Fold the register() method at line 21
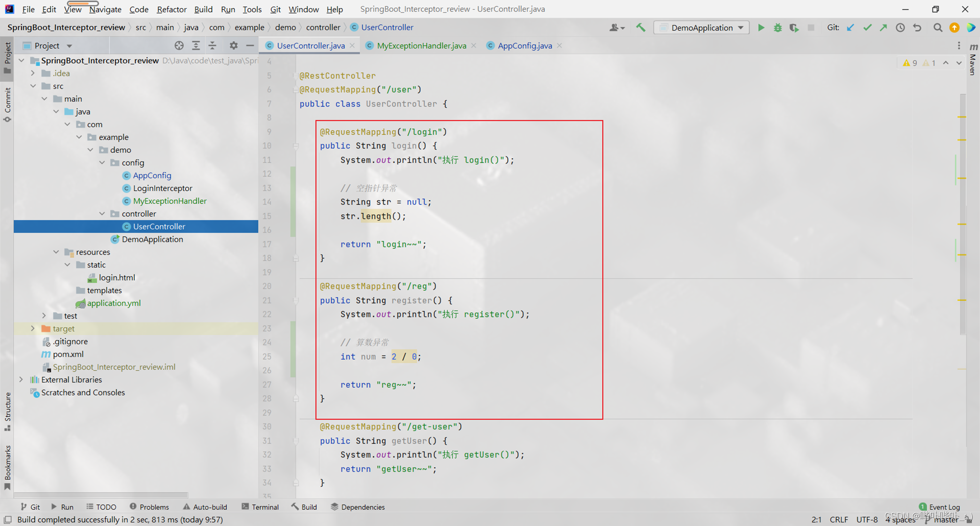 pos(296,300)
